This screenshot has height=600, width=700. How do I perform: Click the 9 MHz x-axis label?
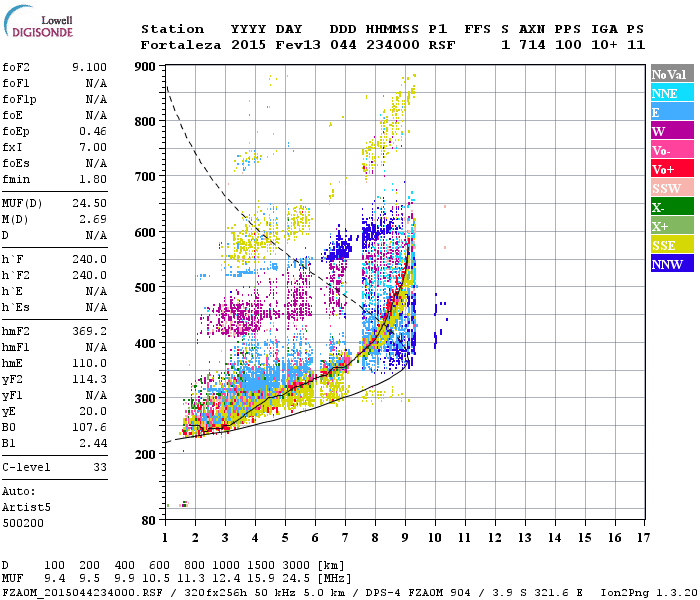(405, 538)
